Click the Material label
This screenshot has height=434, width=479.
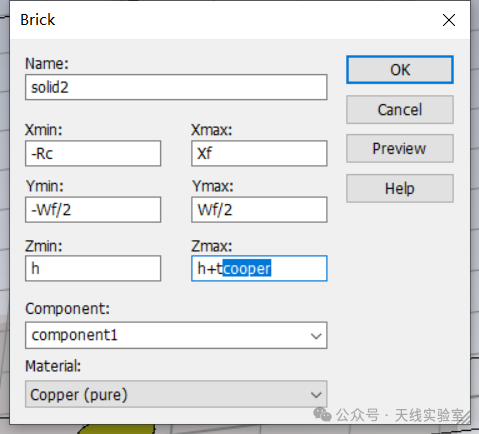53,366
